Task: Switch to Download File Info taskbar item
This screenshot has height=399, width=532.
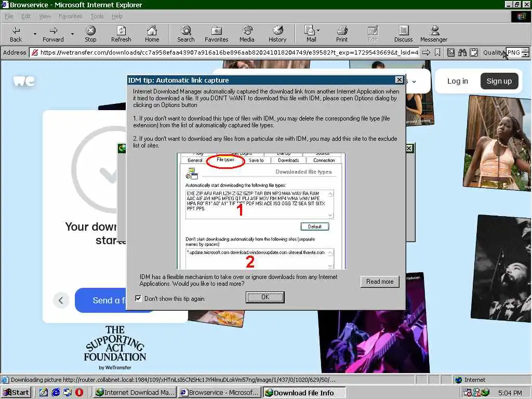Action: (304, 393)
